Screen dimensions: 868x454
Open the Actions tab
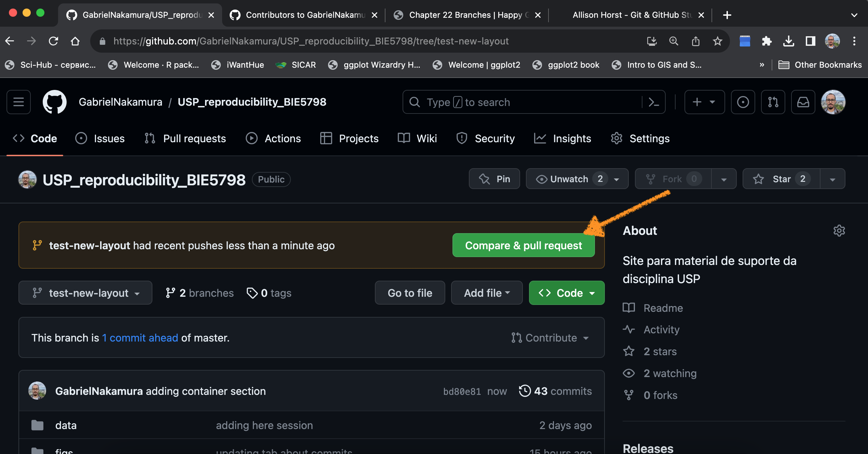point(273,138)
